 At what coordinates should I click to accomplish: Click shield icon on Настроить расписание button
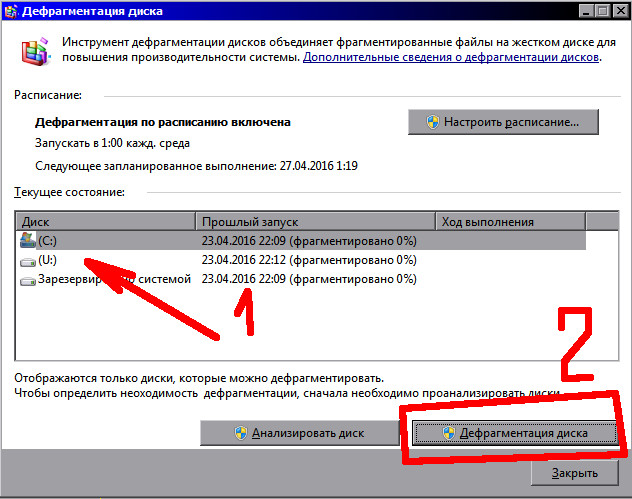tap(434, 121)
